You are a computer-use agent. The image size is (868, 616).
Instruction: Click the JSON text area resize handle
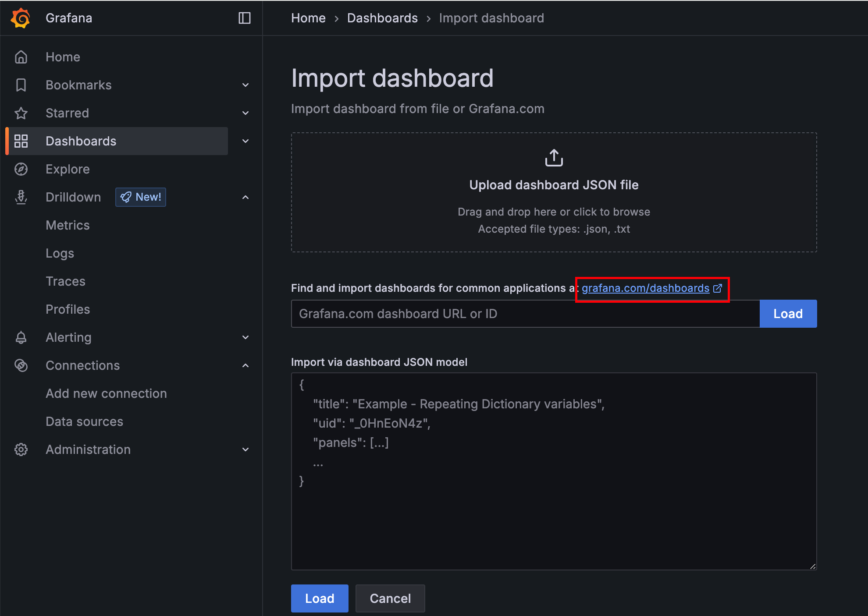pyautogui.click(x=813, y=566)
